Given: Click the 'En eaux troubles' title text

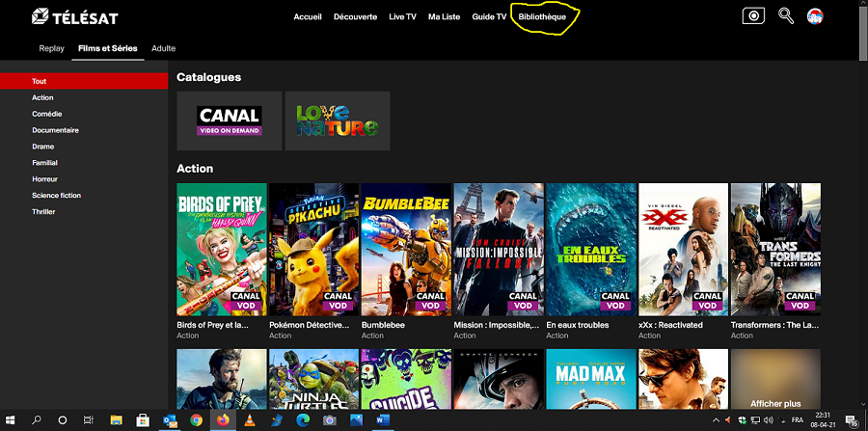Looking at the screenshot, I should coord(578,325).
